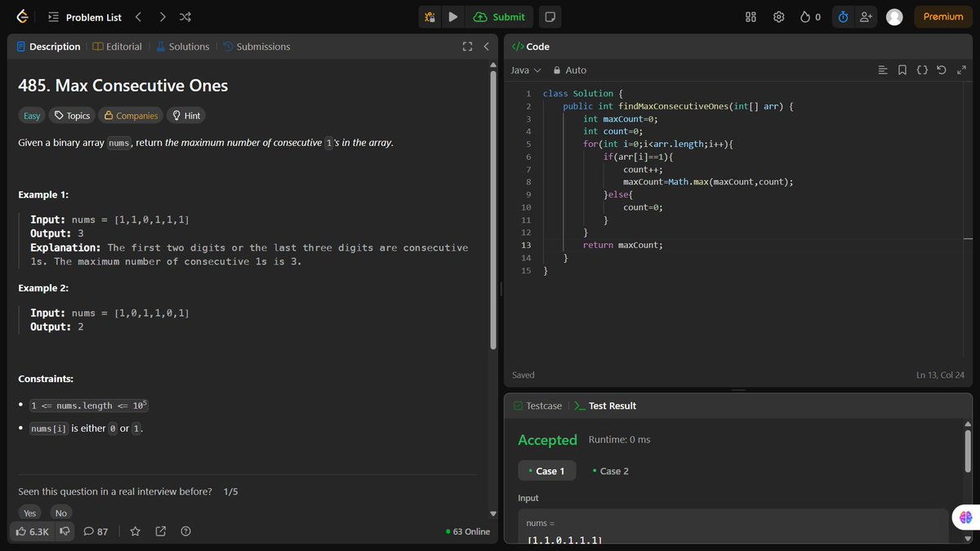Answer Yes to interview question

[x=30, y=513]
